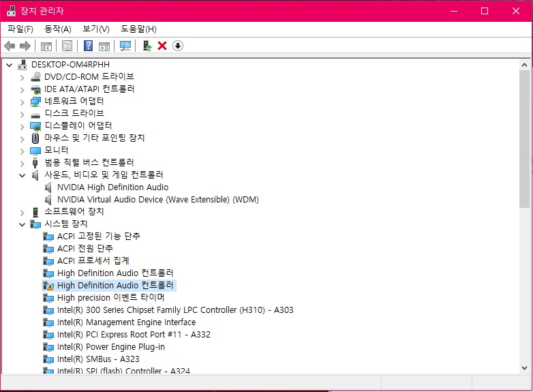Select Intel(R) Management Engine Interface

tap(127, 322)
